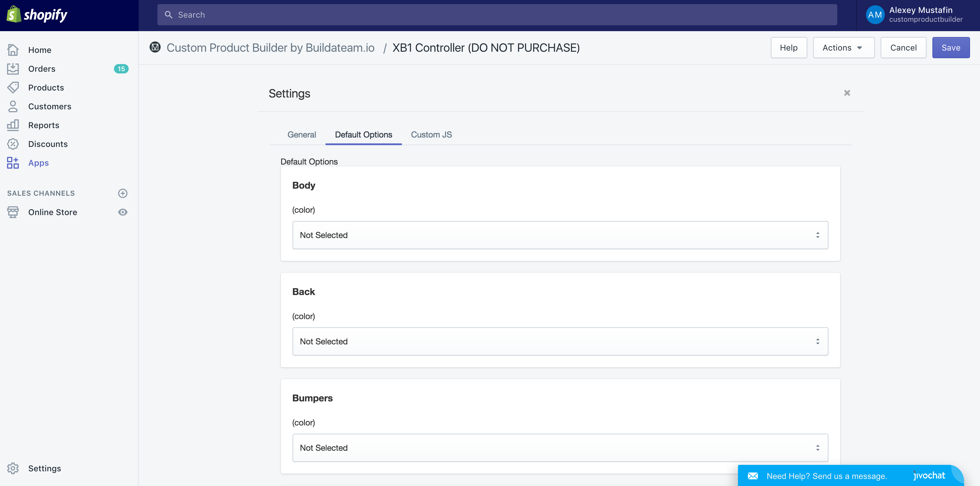This screenshot has height=486, width=980.
Task: Click the XB1 Controller page title
Action: tap(486, 48)
